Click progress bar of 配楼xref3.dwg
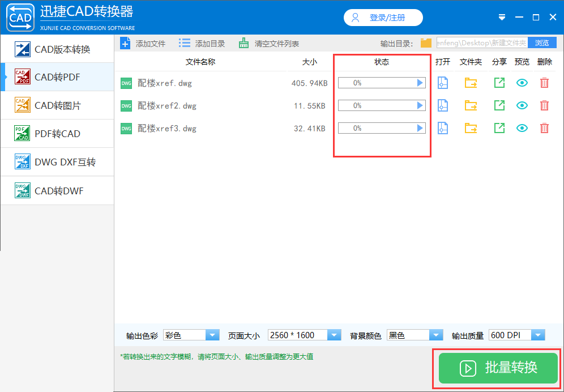Screen dimensions: 564x392 [x=382, y=128]
